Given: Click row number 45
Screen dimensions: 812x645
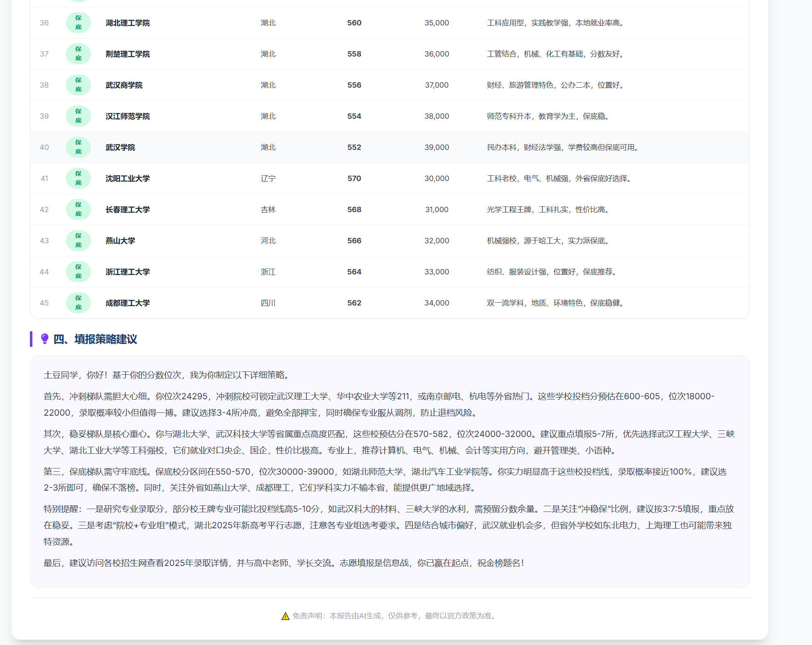Looking at the screenshot, I should coord(44,303).
